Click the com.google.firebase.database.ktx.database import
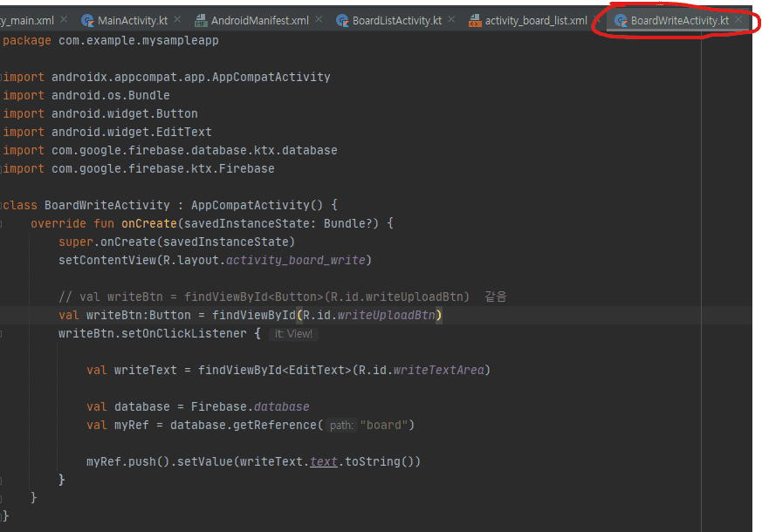 [x=195, y=151]
